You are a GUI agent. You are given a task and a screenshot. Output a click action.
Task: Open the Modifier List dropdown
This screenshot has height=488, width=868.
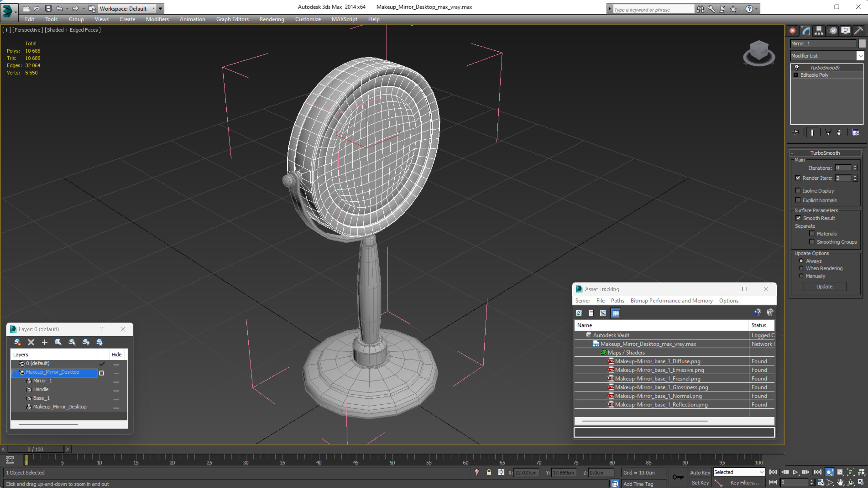coord(861,56)
